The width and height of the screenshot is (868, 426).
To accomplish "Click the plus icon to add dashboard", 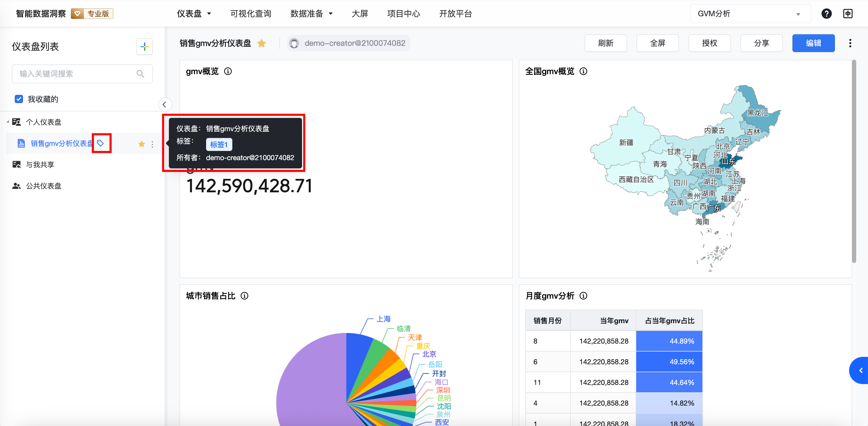I will (145, 47).
